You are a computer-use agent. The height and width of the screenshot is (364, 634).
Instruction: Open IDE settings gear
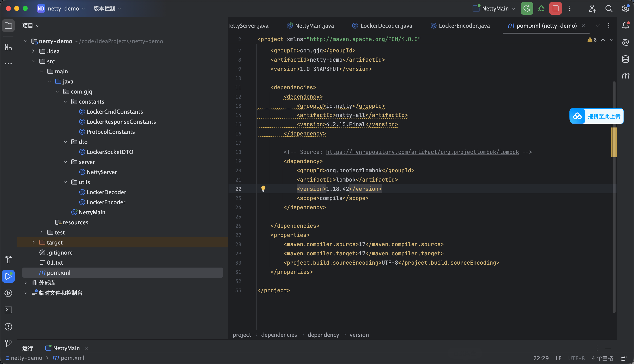click(625, 9)
